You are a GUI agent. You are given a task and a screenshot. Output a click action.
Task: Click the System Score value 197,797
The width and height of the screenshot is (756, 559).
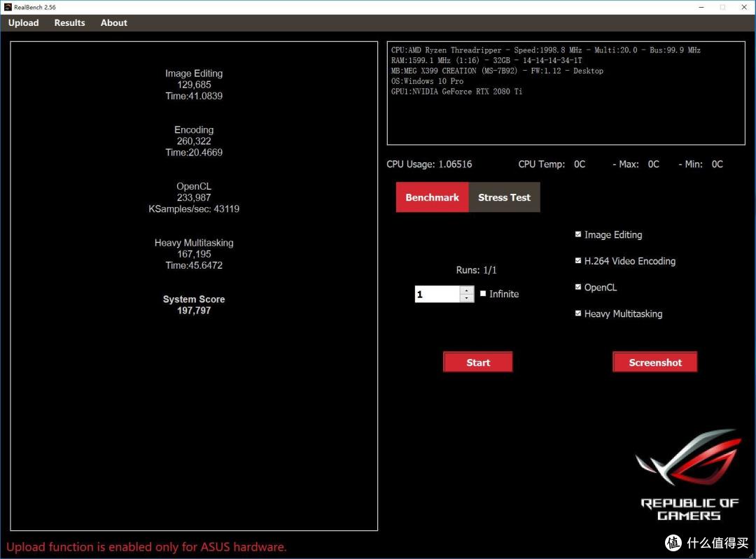(x=194, y=311)
